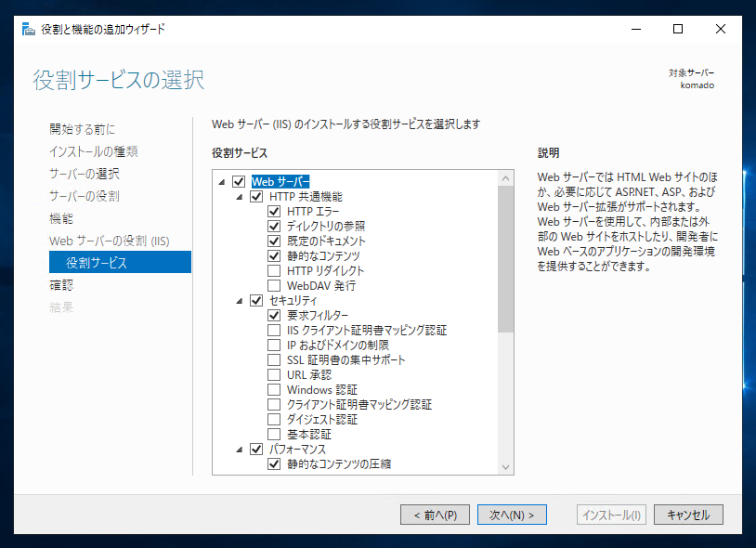Select the HTTP リダイレクト label
756x548 pixels.
[x=325, y=271]
